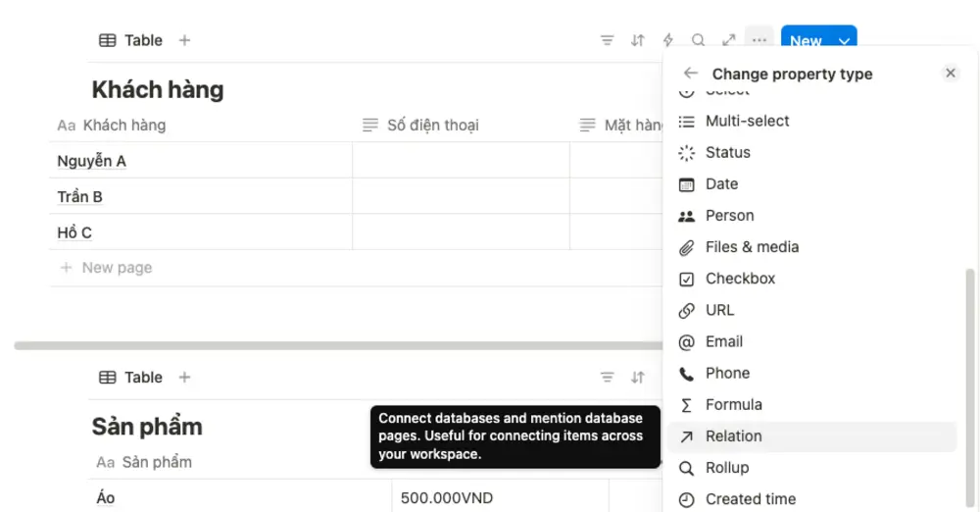Click the horizontal scrollbar below Khách hàng table
Viewport: 980px width, 512px height.
pyautogui.click(x=338, y=345)
